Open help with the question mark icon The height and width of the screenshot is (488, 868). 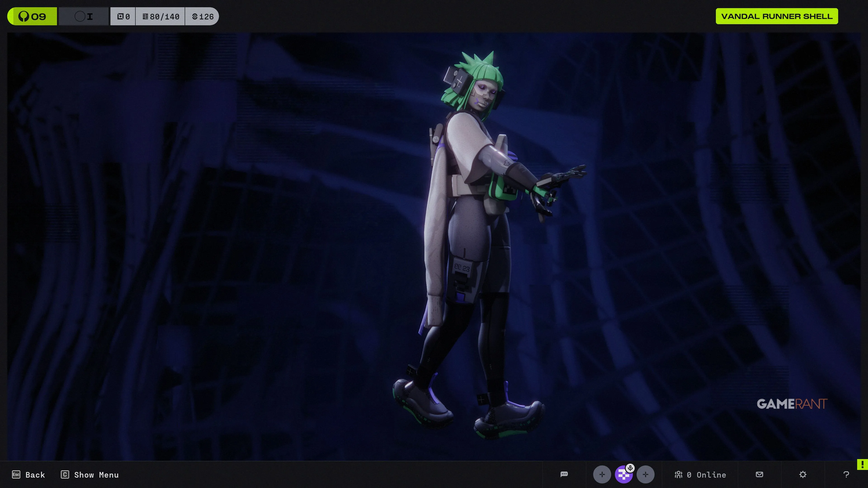pos(846,474)
